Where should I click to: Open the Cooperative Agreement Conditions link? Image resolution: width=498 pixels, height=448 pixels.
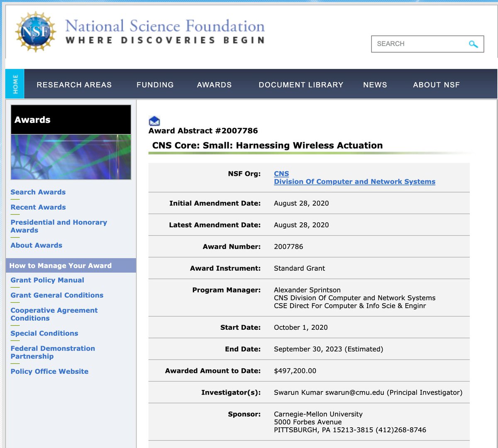pos(54,314)
